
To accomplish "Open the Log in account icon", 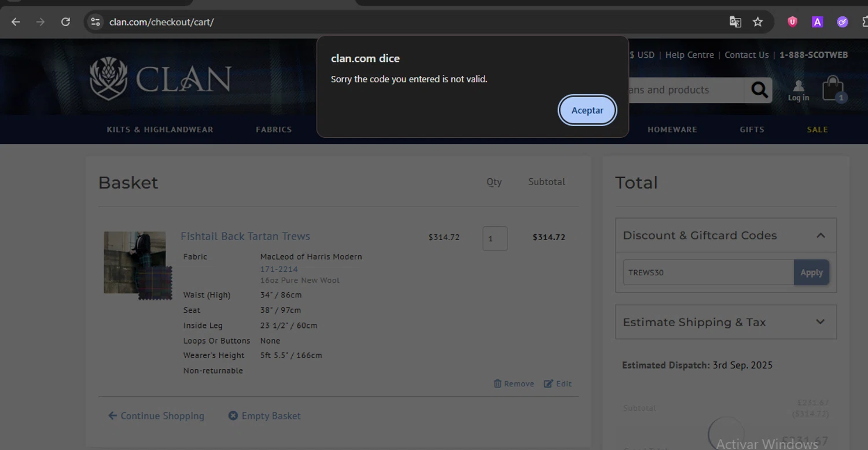I will pos(799,90).
